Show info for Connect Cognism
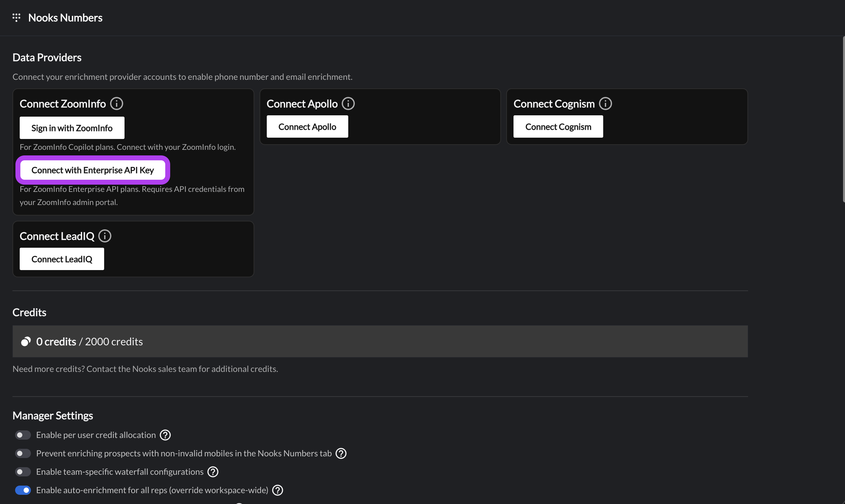The height and width of the screenshot is (504, 845). click(x=605, y=103)
